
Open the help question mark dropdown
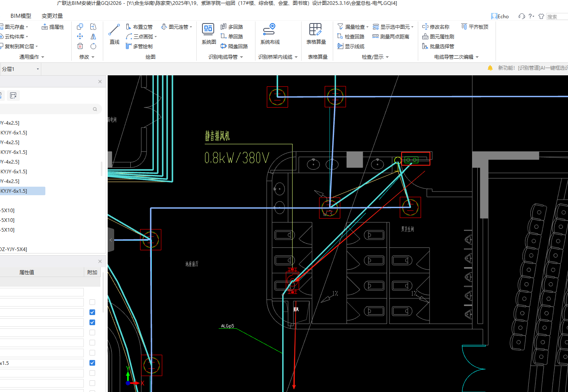click(531, 16)
